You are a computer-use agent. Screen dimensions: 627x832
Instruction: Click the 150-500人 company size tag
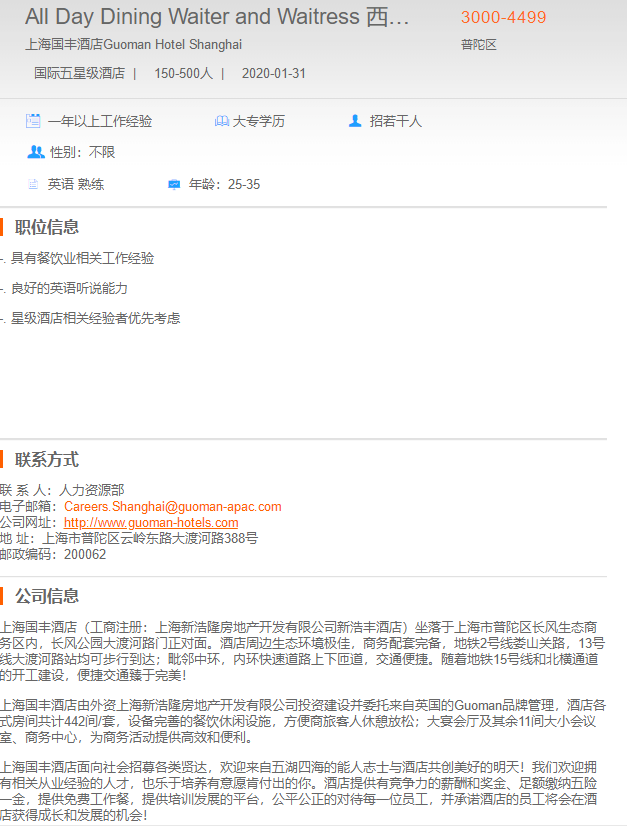click(183, 73)
